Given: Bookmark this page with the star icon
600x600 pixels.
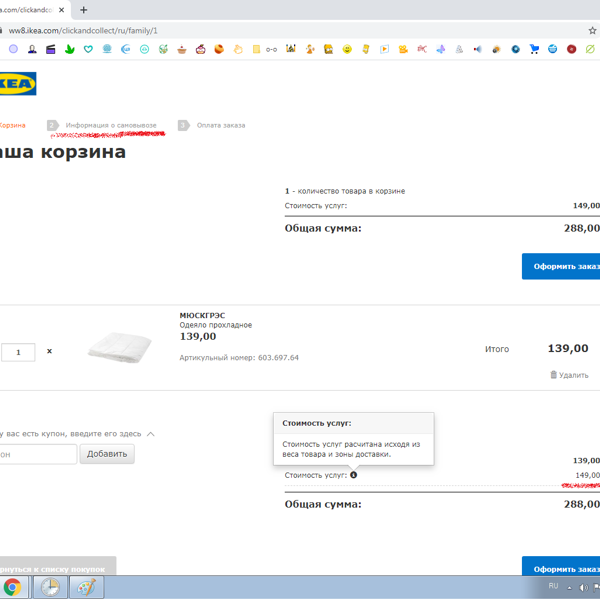Looking at the screenshot, I should coord(592,31).
